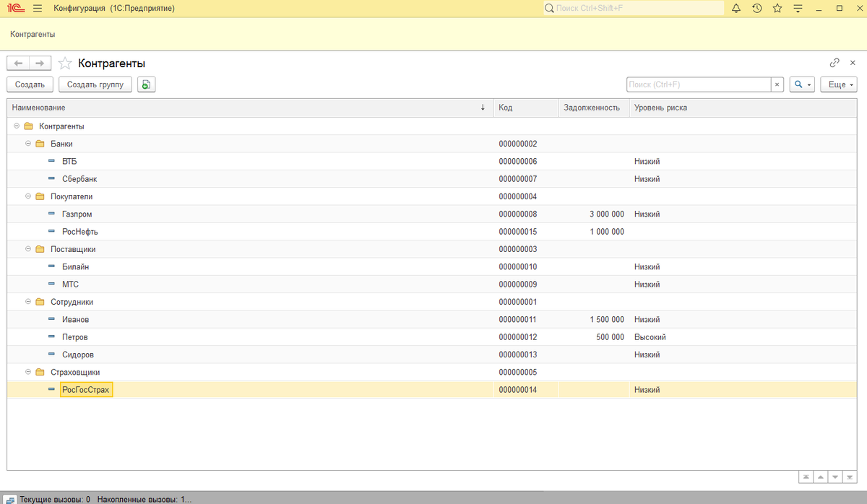Screen dimensions: 867x504
Task: Focus the global Поиск Ctrl+Shift+F field
Action: [633, 9]
